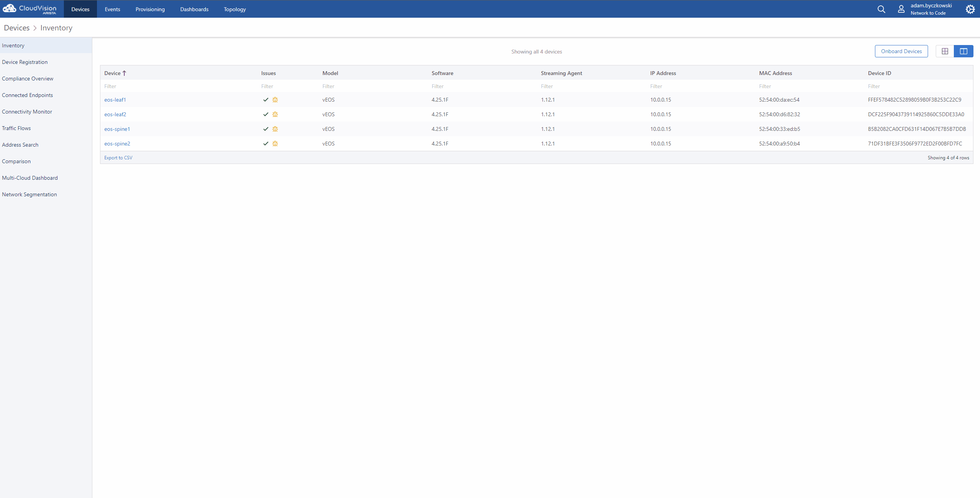Open adam.byczkowski user menu

931,9
